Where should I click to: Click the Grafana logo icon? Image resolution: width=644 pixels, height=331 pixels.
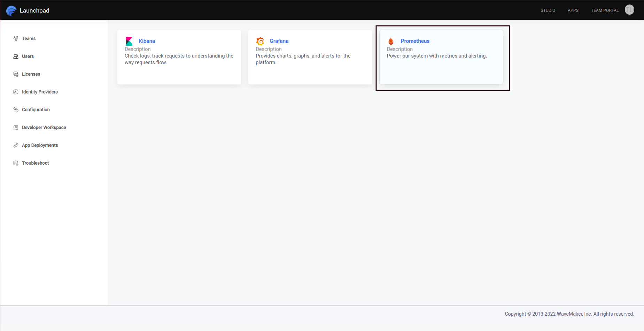[260, 41]
